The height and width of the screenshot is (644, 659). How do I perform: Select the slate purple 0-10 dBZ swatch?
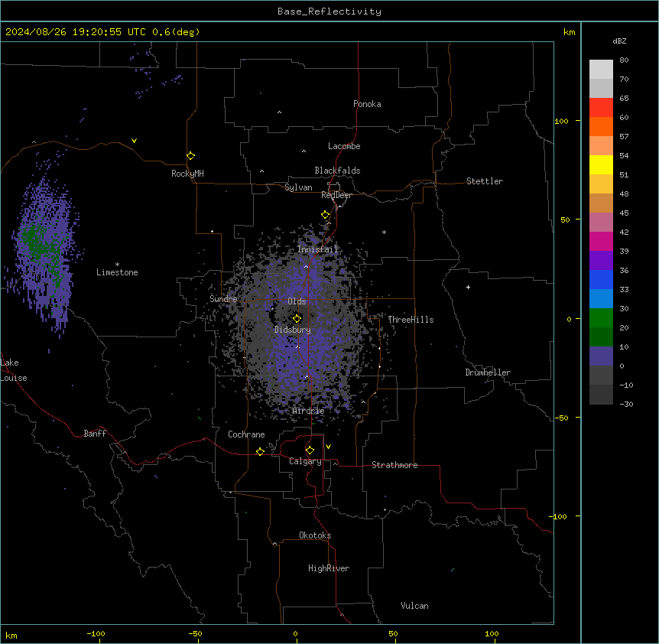pos(601,356)
